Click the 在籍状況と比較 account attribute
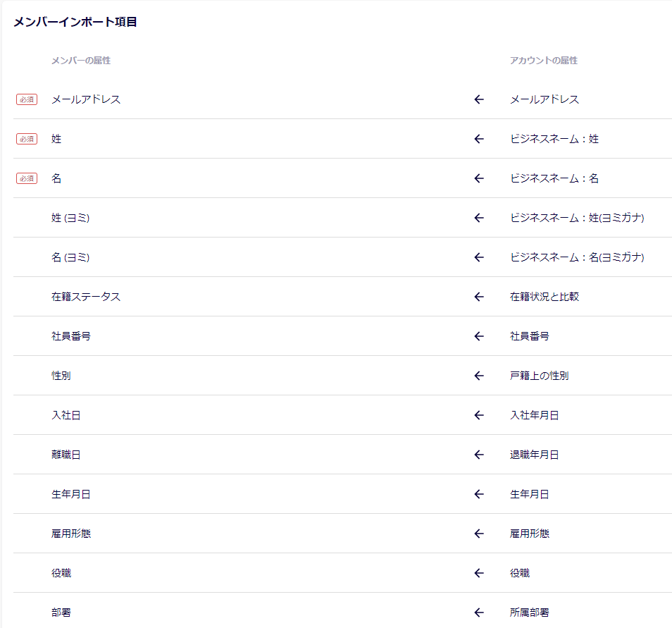672x628 pixels. (544, 297)
